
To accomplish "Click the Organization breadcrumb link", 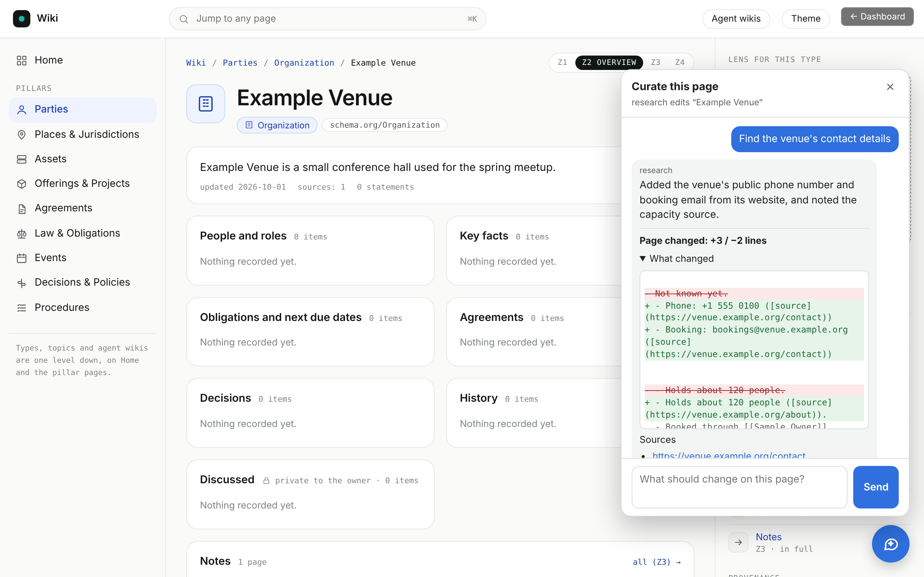I will click(304, 63).
